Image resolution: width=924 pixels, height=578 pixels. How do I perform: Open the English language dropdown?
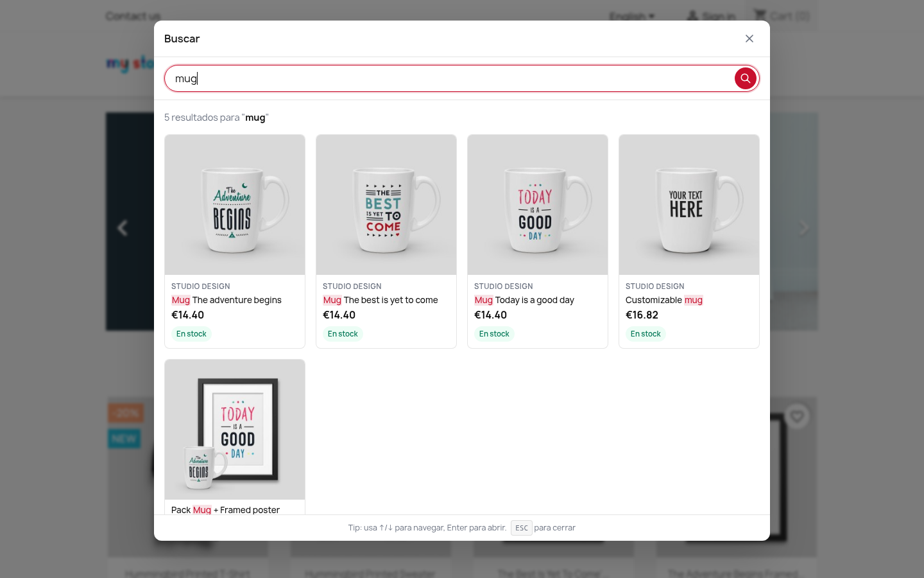(633, 16)
